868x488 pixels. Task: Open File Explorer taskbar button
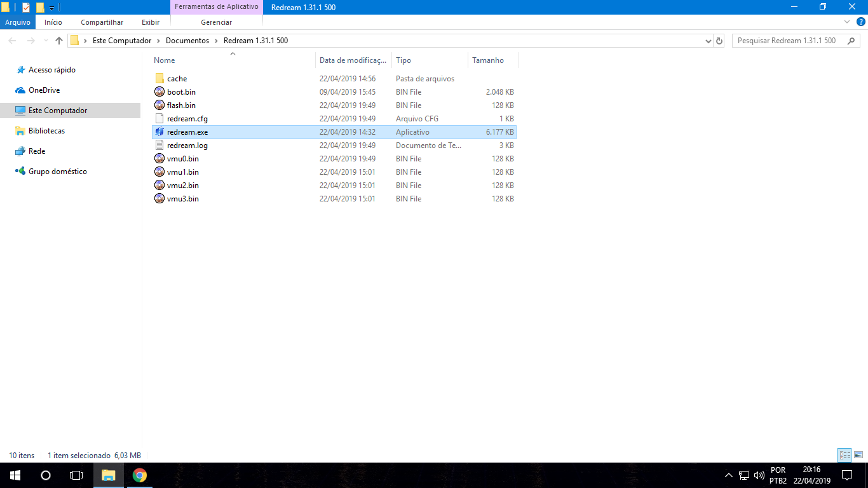(109, 475)
